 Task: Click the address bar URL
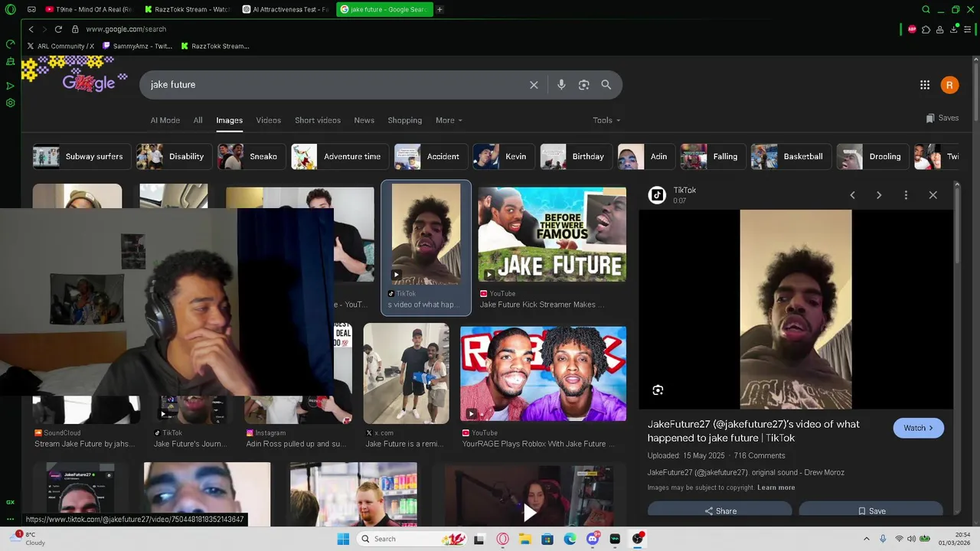(126, 29)
